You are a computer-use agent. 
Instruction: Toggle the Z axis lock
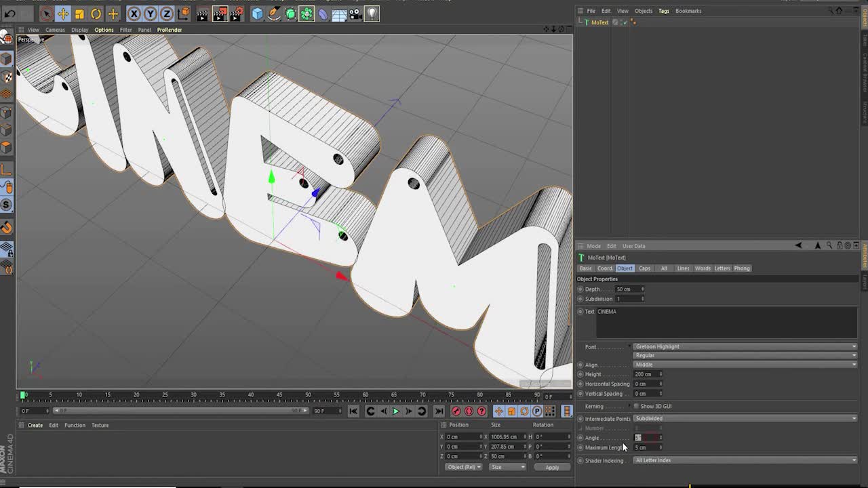coord(167,14)
